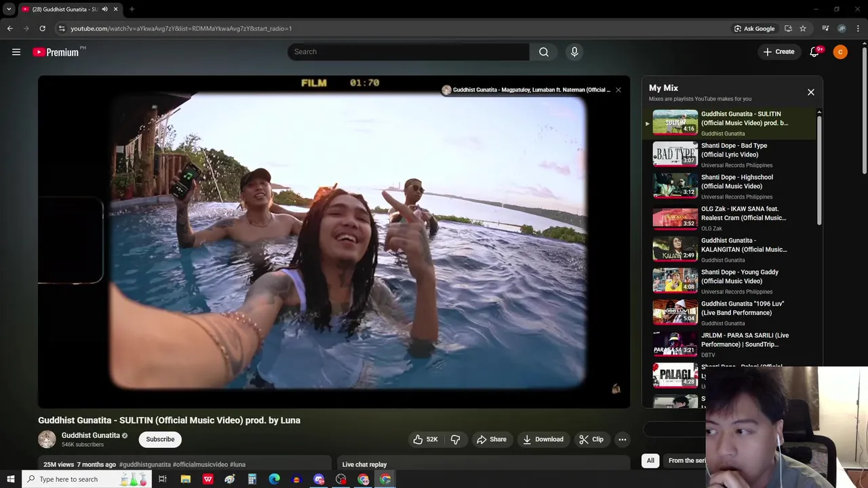
Task: Start voice search with microphone icon
Action: click(574, 52)
